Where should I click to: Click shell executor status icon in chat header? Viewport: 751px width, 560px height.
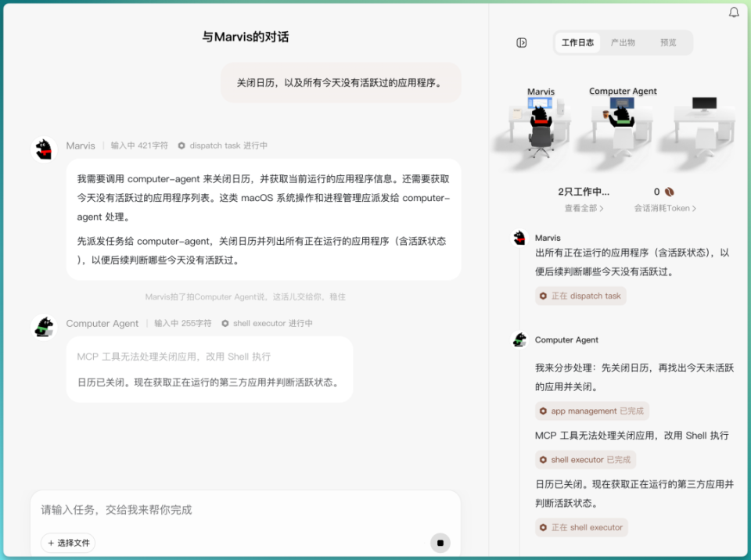tap(225, 323)
